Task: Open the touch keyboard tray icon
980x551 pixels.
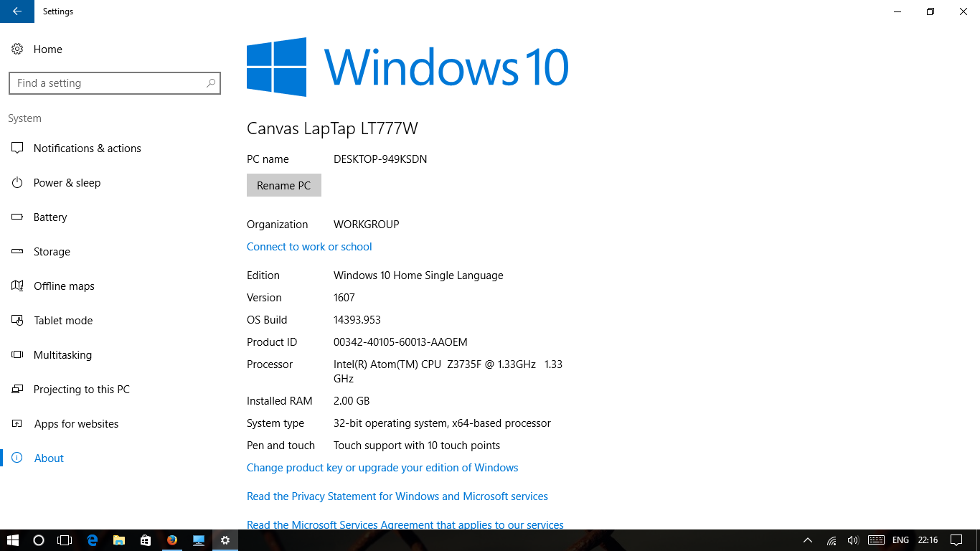Action: coord(876,540)
